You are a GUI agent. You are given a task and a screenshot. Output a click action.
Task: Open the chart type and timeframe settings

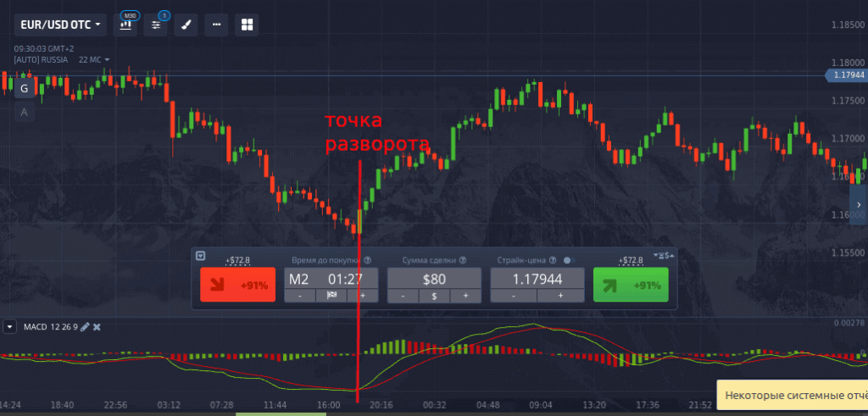point(127,25)
